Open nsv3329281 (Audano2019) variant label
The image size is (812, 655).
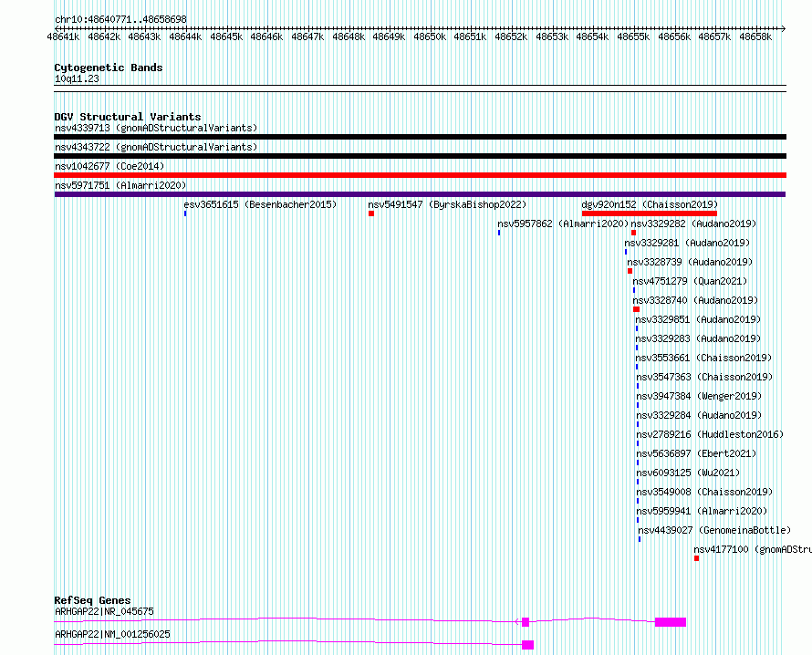(687, 243)
